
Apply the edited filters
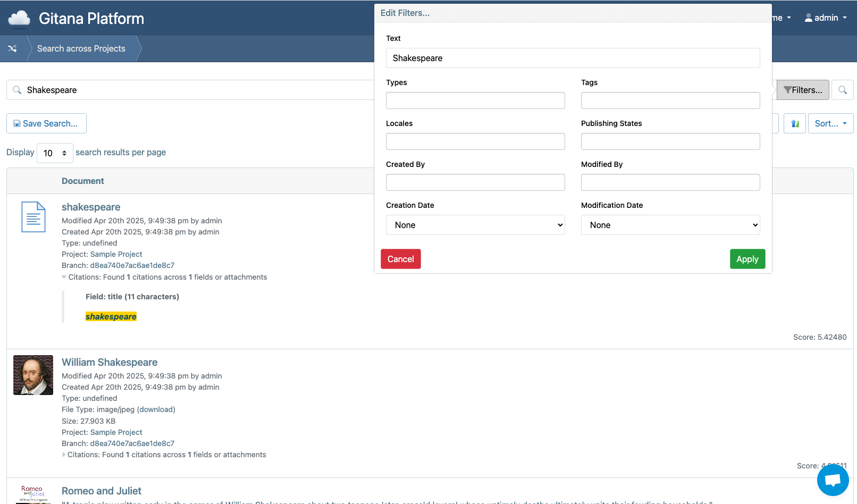point(747,259)
